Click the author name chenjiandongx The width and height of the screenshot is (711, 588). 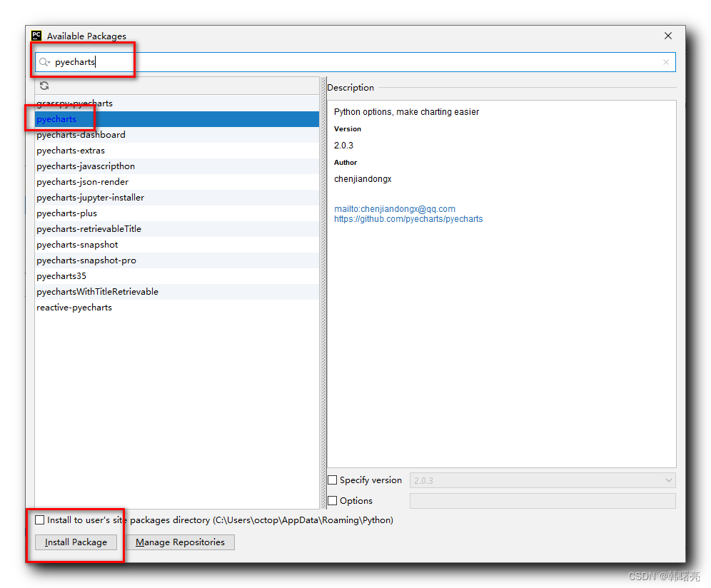pos(363,179)
